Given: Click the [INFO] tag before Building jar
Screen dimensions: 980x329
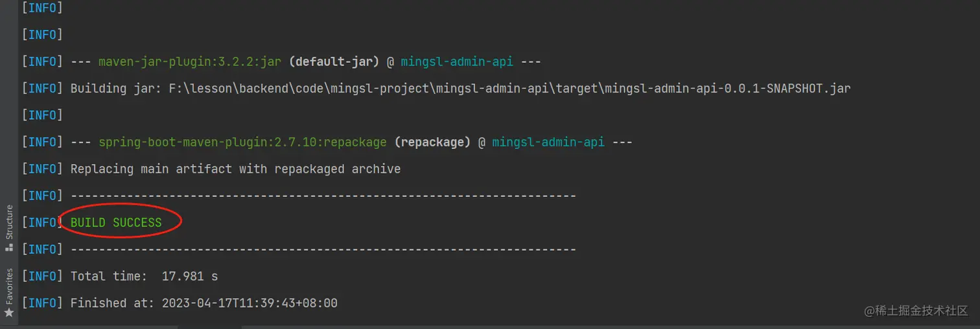Looking at the screenshot, I should pyautogui.click(x=41, y=89).
